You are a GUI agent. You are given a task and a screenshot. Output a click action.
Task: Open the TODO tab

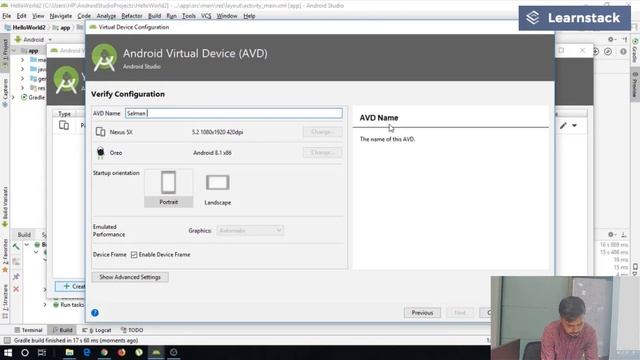coord(131,330)
